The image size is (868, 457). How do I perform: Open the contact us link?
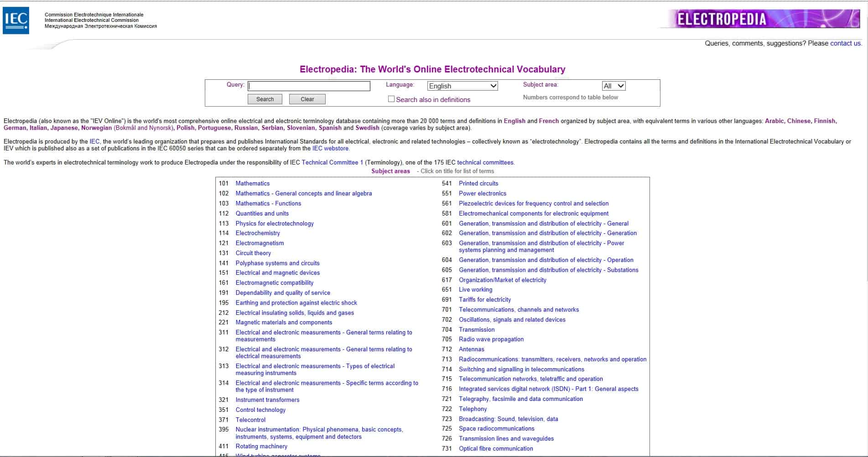point(845,43)
